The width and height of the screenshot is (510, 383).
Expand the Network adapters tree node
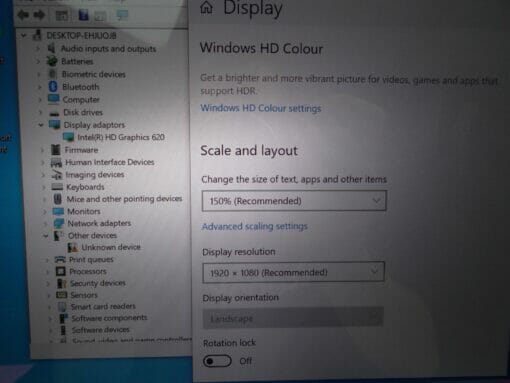(45, 224)
